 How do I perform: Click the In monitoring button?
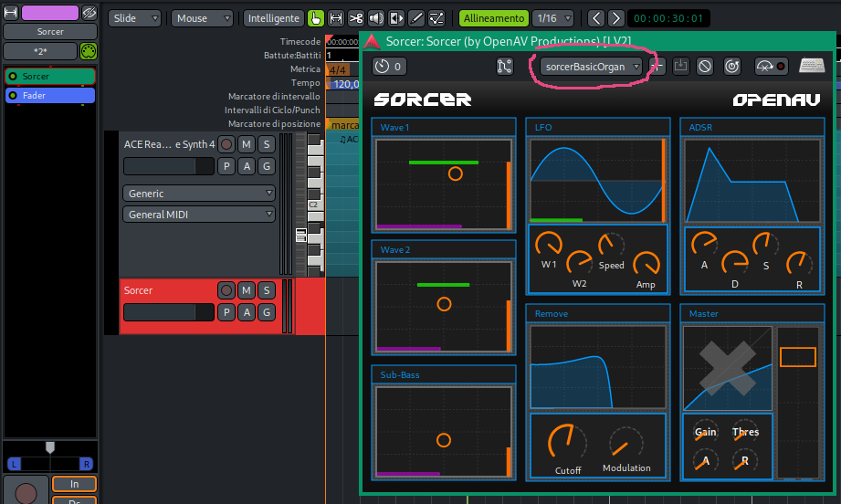[x=75, y=484]
